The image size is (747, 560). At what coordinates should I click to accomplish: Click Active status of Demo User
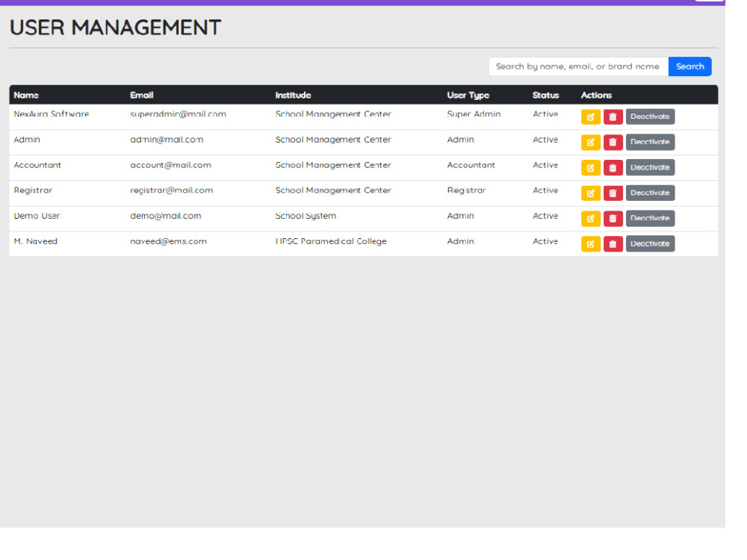[545, 217]
